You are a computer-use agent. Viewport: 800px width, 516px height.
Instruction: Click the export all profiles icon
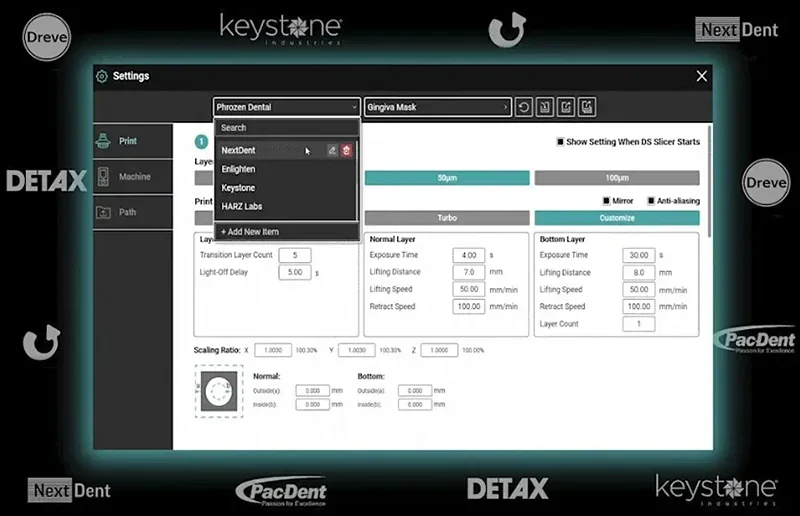(x=587, y=107)
